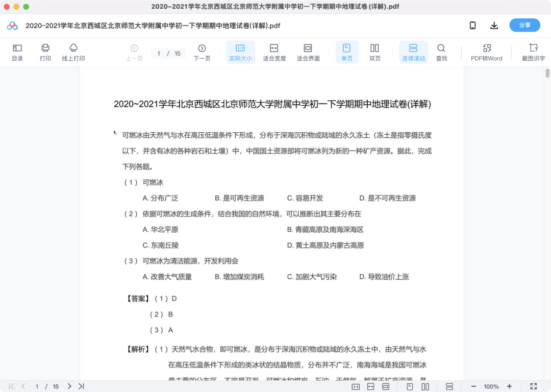Select 实际大小 actual size view
Viewport: 551px width, 392px height.
[x=240, y=53]
